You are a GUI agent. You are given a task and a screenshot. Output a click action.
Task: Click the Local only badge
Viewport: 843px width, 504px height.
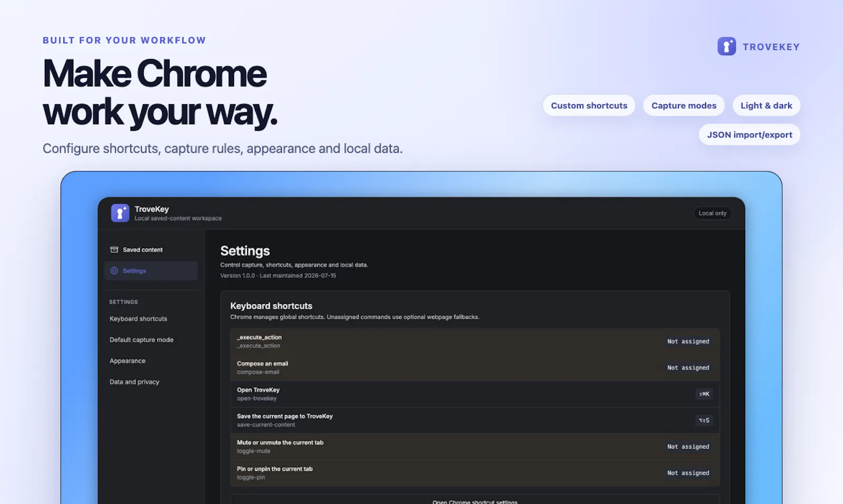click(712, 213)
